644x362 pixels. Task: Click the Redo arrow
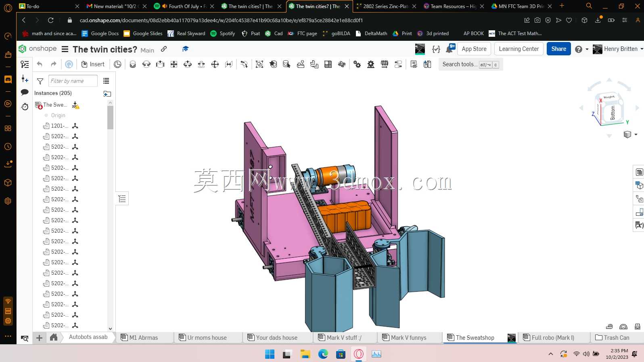pos(53,64)
